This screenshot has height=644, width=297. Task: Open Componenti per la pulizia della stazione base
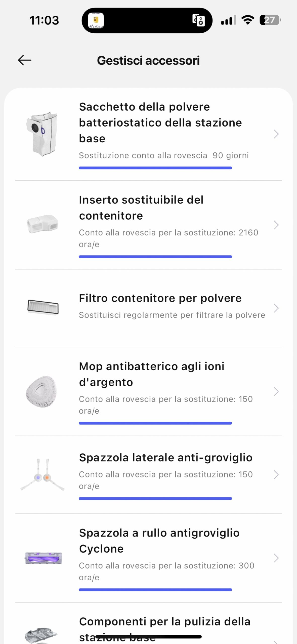pyautogui.click(x=165, y=622)
